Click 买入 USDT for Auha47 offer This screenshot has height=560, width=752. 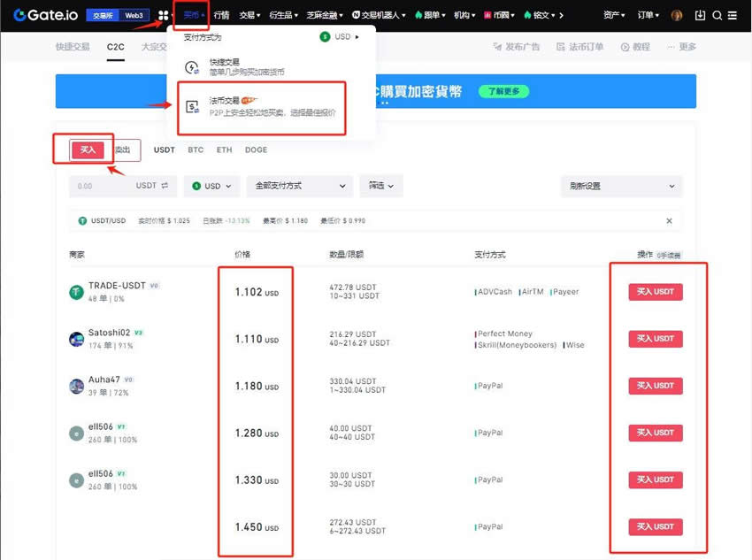(656, 386)
